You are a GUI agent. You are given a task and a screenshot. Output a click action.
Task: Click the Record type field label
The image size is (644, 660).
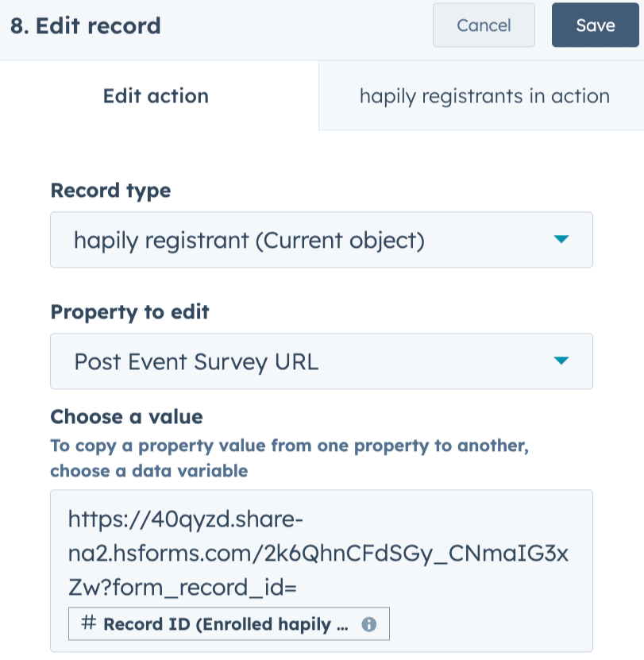110,191
